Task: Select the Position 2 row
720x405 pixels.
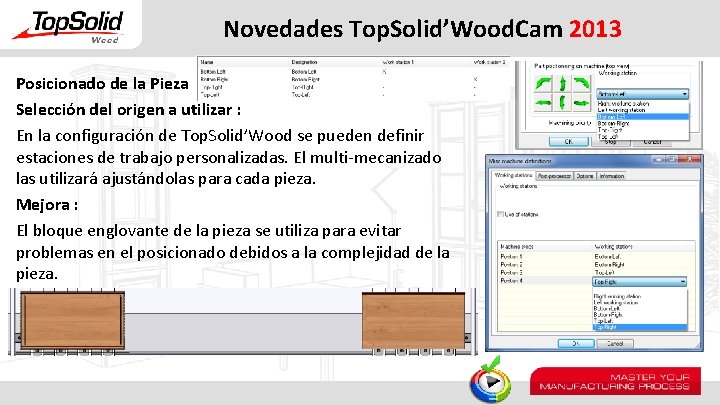Action: pyautogui.click(x=512, y=264)
